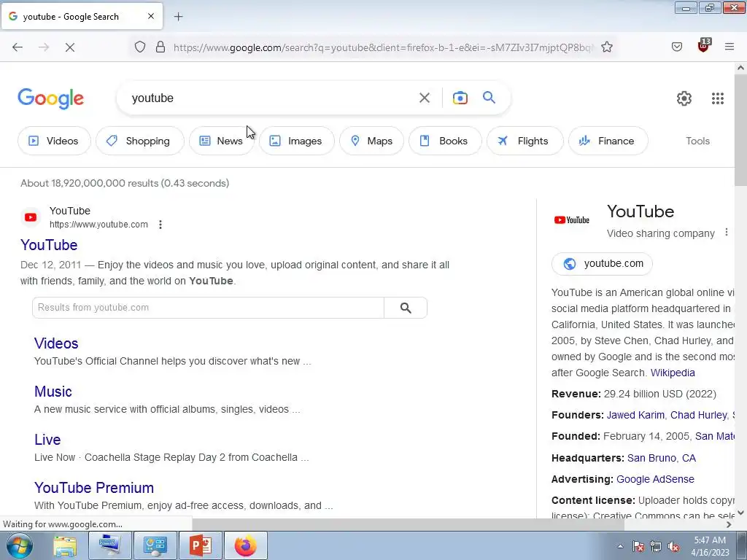Open knowledge panel more options menu
Image resolution: width=747 pixels, height=560 pixels.
click(x=726, y=233)
